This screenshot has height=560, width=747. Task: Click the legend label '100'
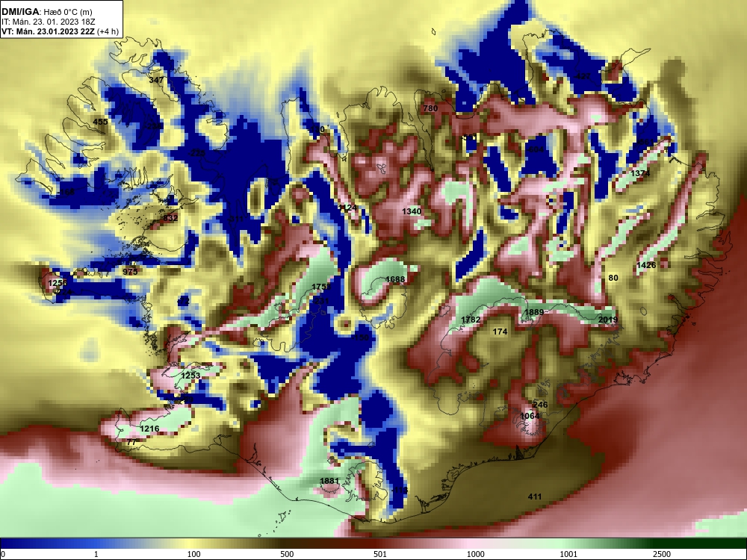pos(193,554)
